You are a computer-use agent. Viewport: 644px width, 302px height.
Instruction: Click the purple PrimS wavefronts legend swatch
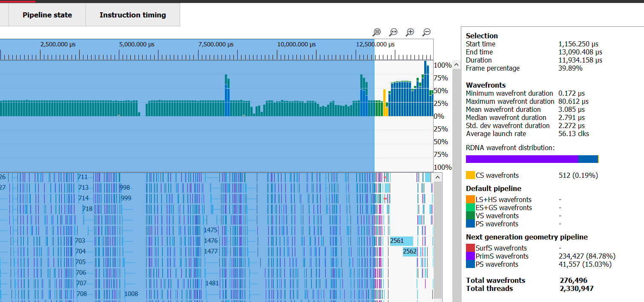tap(470, 256)
